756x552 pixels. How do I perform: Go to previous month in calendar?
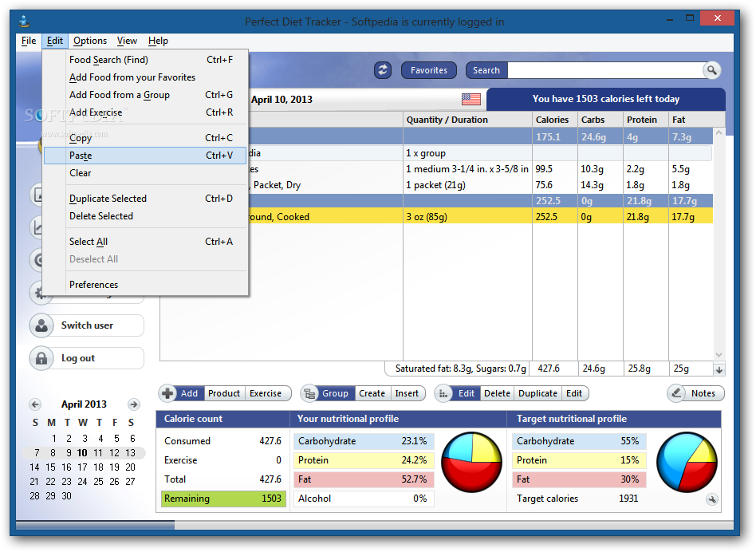pyautogui.click(x=35, y=404)
